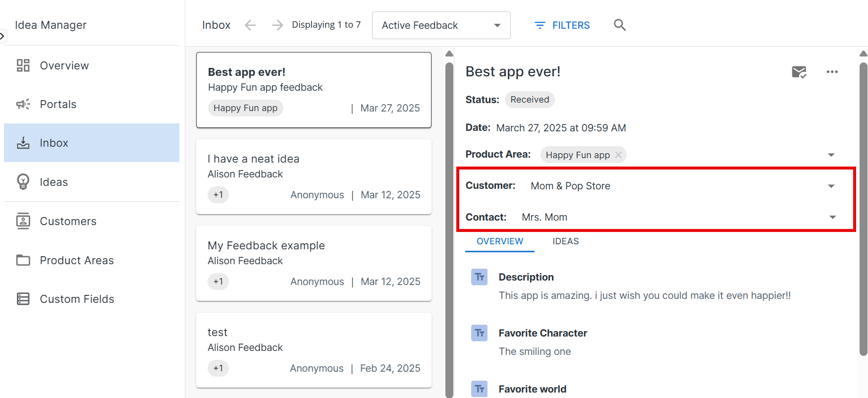Go to previous page arrow in Inbox
Viewport: 868px width, 398px height.
click(250, 25)
